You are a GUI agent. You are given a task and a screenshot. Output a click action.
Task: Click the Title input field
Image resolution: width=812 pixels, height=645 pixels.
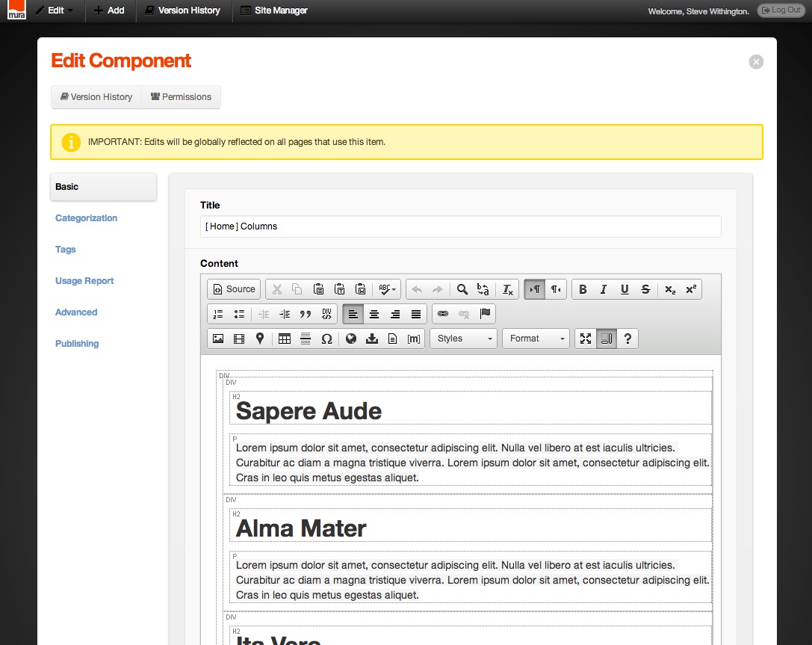(x=460, y=226)
